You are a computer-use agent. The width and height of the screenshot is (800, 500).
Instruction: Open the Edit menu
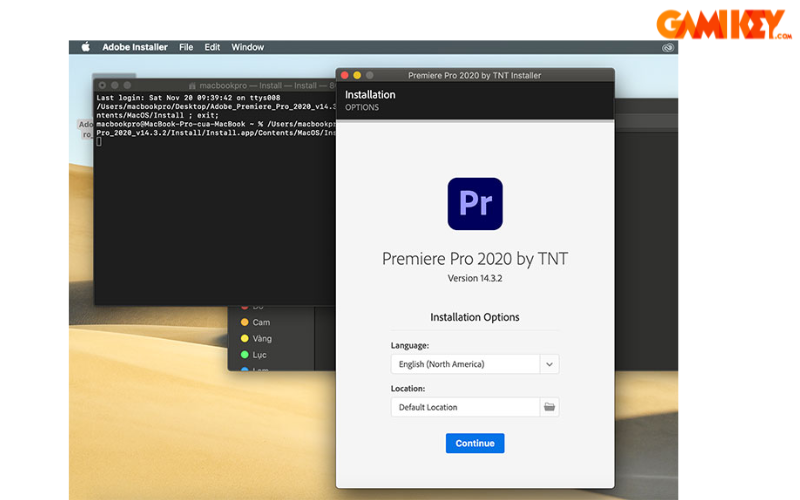point(212,47)
